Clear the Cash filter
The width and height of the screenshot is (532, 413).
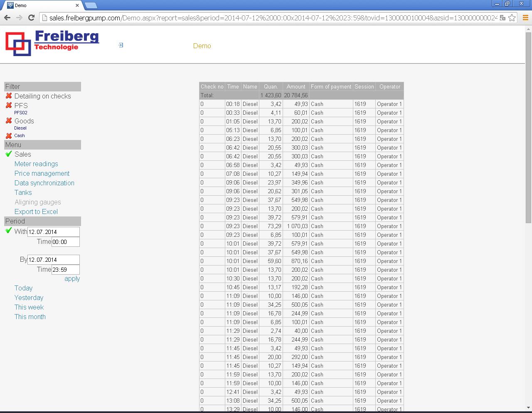tap(9, 135)
